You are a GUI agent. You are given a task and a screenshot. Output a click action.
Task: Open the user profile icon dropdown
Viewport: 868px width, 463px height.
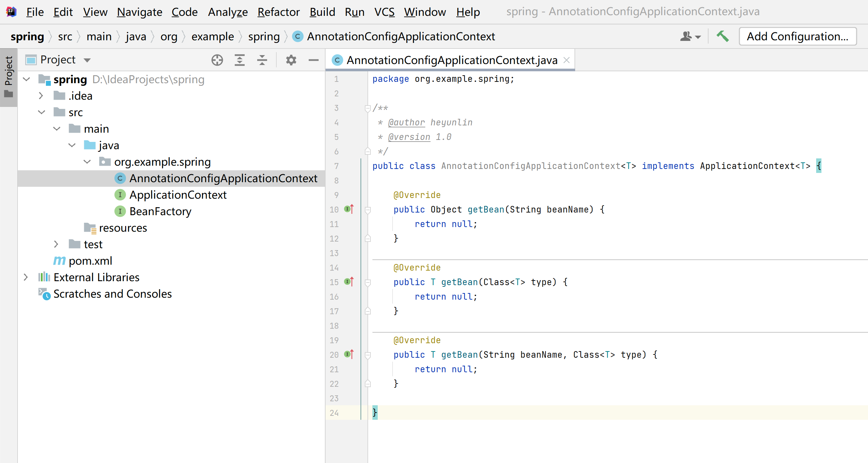point(690,36)
